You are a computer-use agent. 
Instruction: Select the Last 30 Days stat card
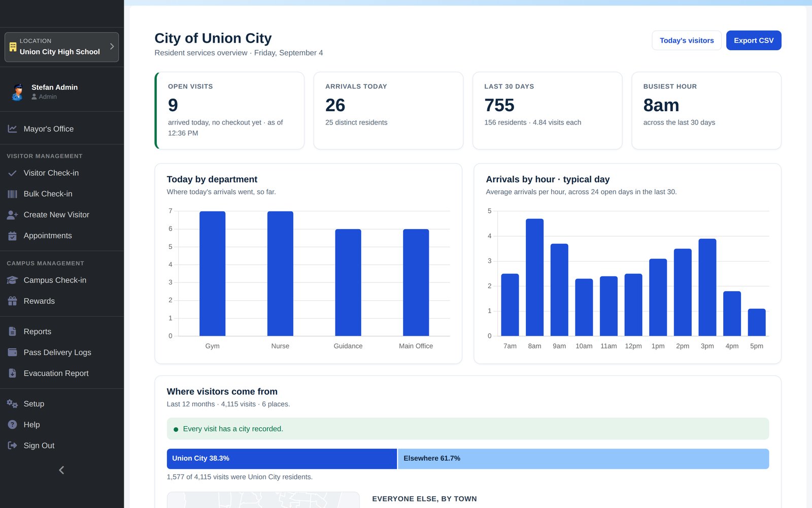(x=547, y=111)
